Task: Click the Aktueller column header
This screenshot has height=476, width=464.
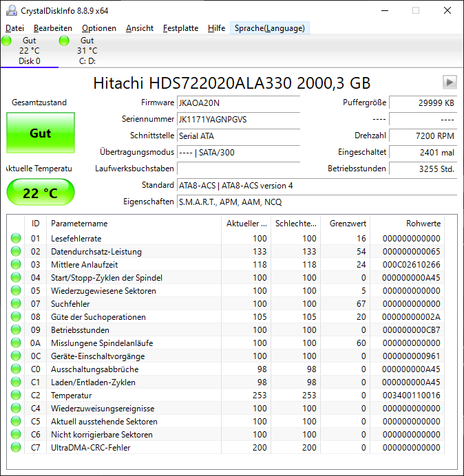Action: pos(246,224)
